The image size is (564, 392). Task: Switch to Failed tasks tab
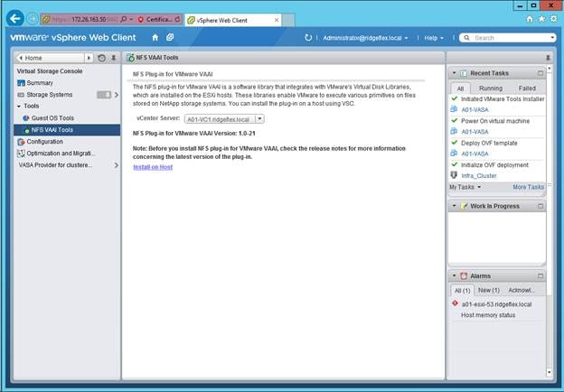coord(527,89)
